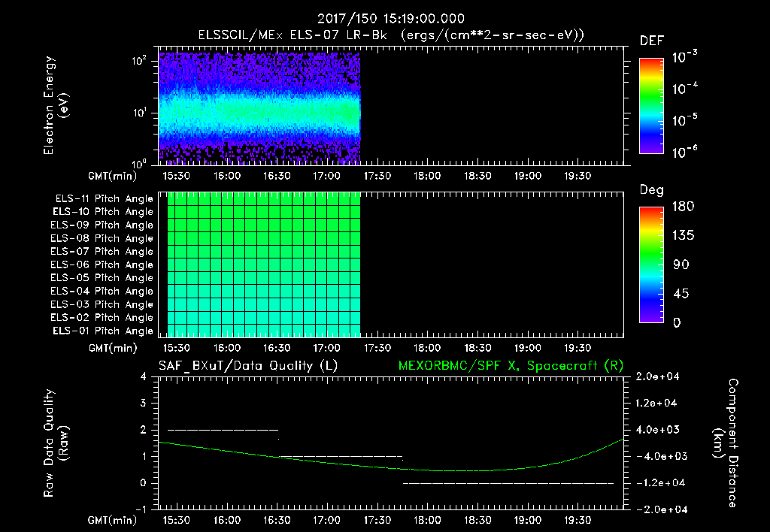Click the 10^-6 DEF colorbar value

click(x=684, y=152)
